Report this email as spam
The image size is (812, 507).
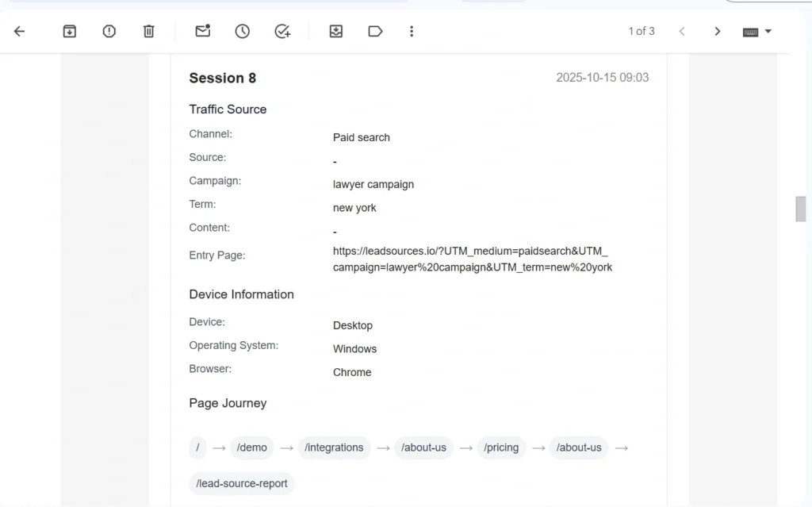(109, 32)
